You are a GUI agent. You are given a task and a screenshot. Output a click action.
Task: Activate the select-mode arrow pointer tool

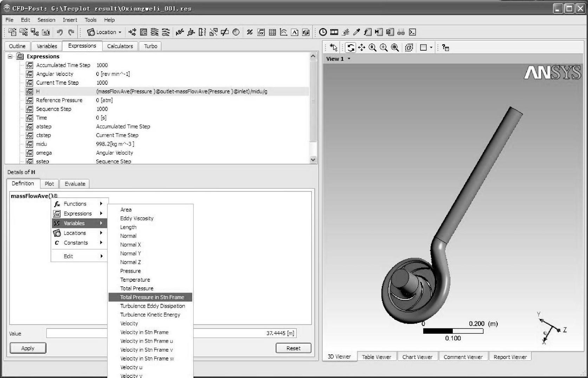coord(333,47)
